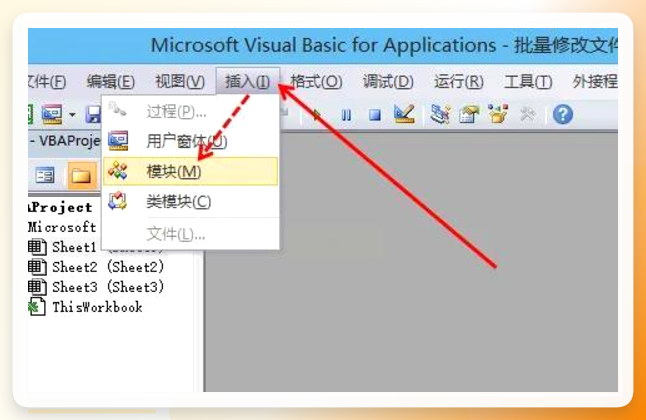Click the Break pause toolbar button
This screenshot has width=646, height=420.
coord(346,115)
